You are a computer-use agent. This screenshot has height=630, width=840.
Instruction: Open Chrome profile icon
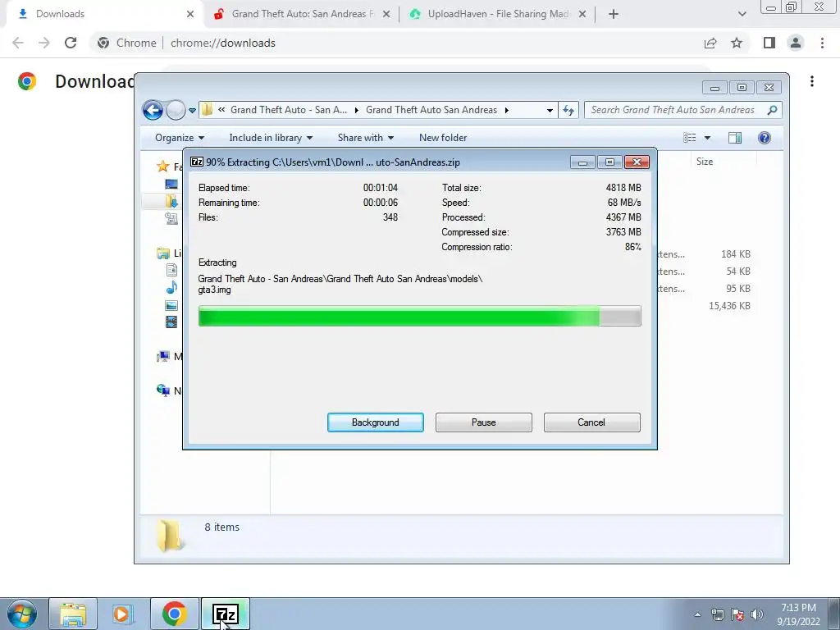click(x=796, y=43)
